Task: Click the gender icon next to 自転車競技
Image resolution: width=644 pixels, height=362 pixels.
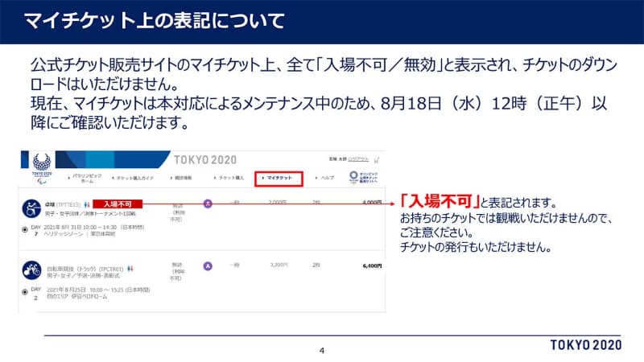Action: tap(130, 269)
